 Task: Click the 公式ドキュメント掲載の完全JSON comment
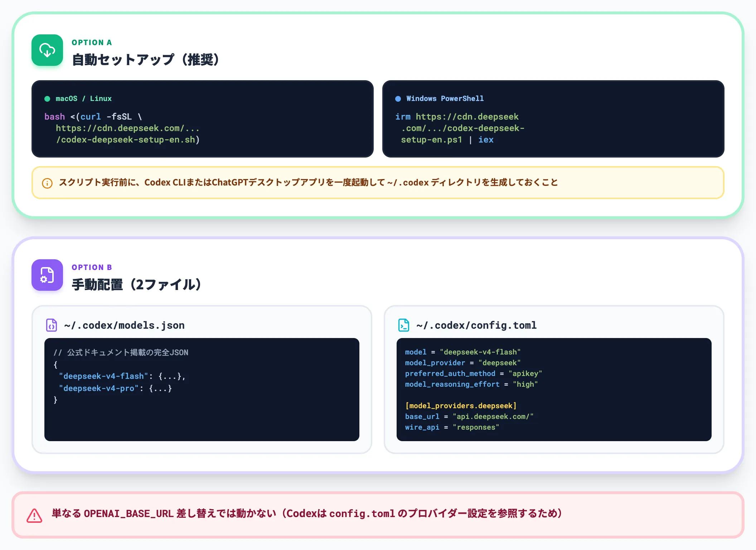click(121, 353)
